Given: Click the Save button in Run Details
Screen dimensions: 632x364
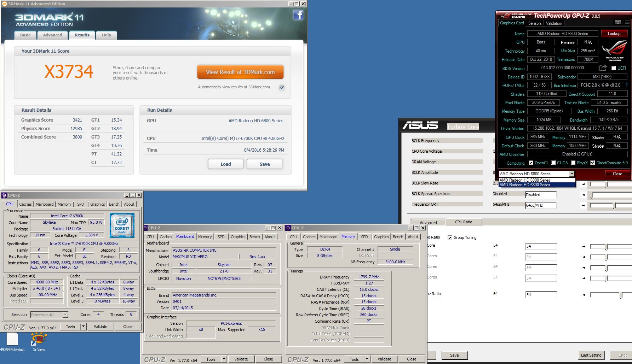Looking at the screenshot, I should click(265, 164).
